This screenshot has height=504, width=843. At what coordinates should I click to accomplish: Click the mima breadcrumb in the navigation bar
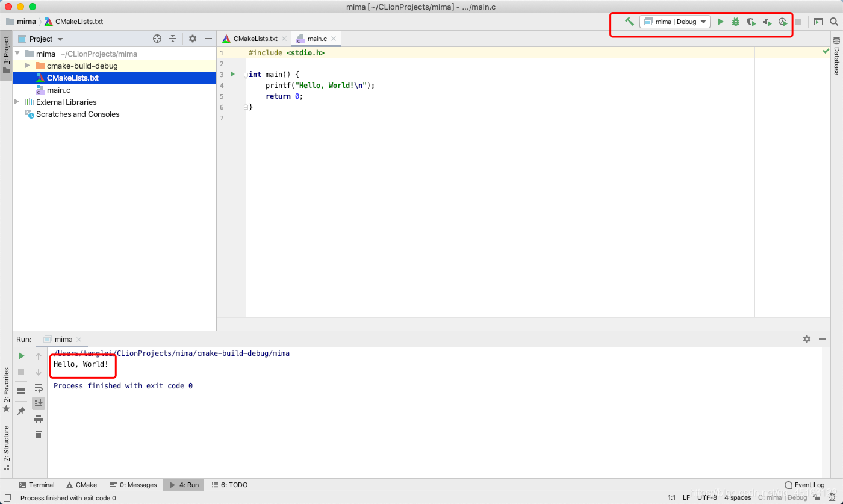pyautogui.click(x=21, y=22)
